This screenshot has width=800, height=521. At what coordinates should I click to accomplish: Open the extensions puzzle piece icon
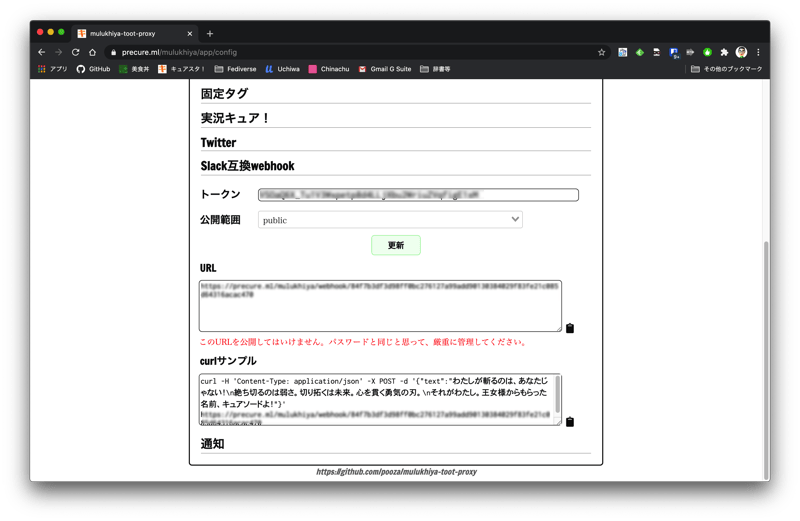(x=724, y=52)
